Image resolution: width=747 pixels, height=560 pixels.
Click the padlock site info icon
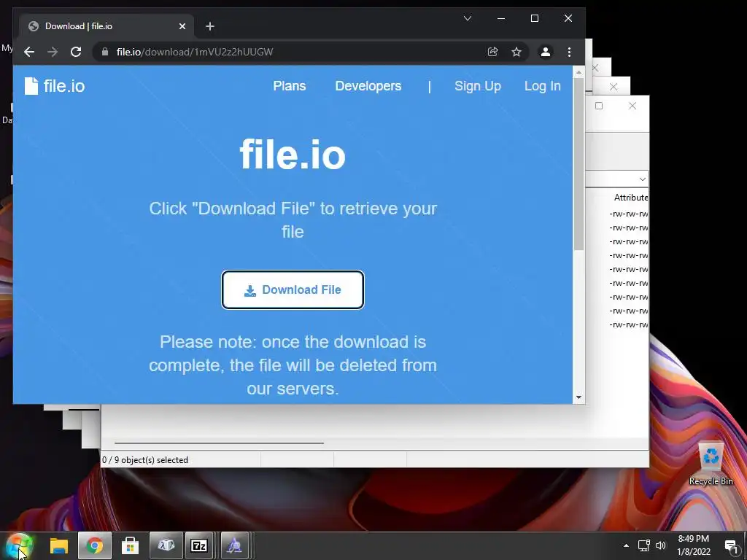pyautogui.click(x=105, y=52)
